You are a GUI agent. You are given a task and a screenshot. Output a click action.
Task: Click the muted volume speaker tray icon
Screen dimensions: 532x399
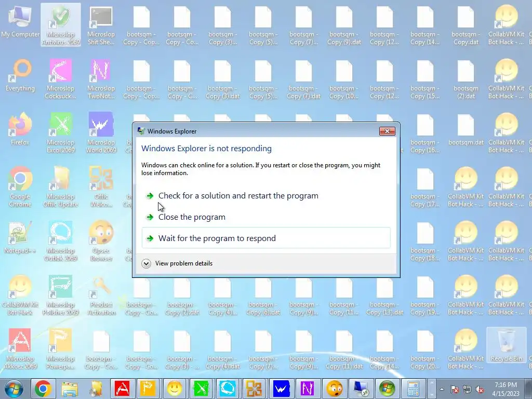coord(480,390)
